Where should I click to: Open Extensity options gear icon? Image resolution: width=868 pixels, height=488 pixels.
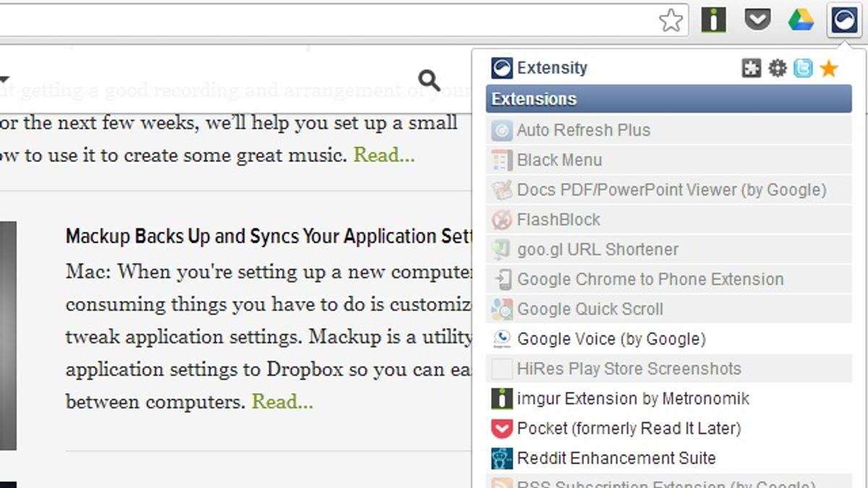pyautogui.click(x=778, y=69)
